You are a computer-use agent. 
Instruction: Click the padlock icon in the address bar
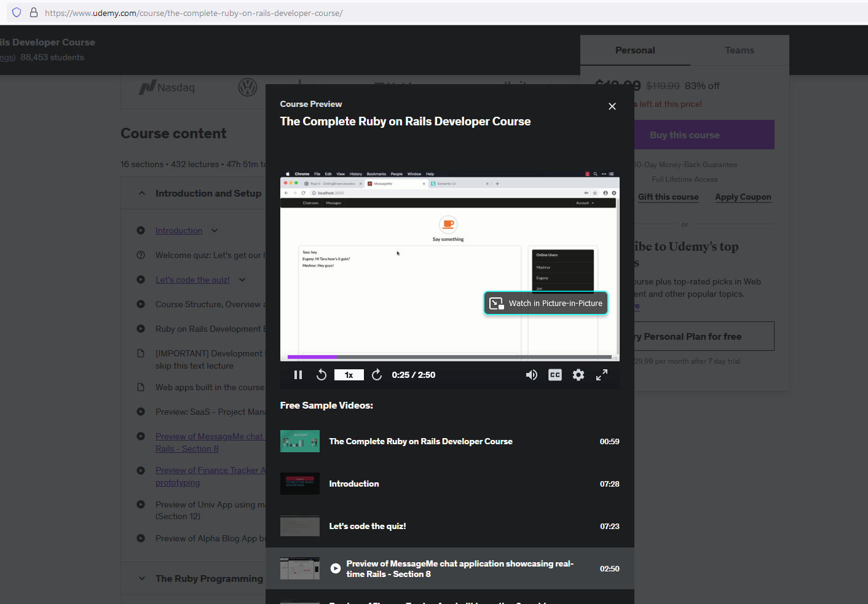point(33,12)
